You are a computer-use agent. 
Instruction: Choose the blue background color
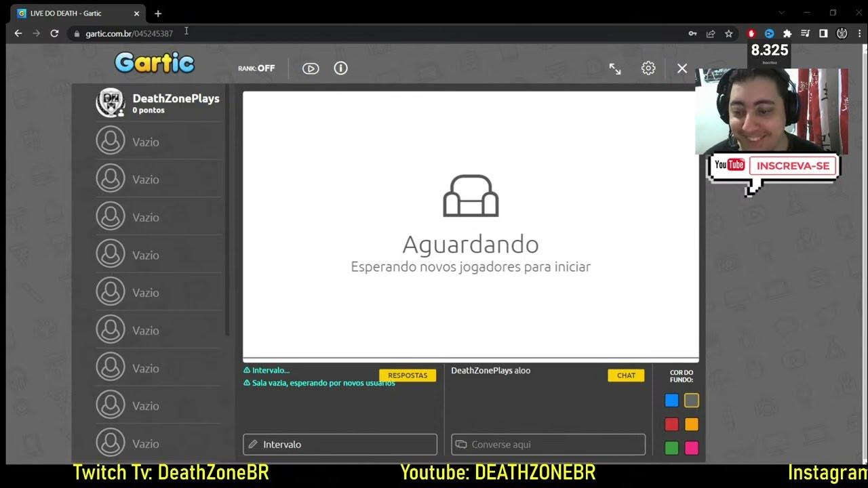pos(672,401)
